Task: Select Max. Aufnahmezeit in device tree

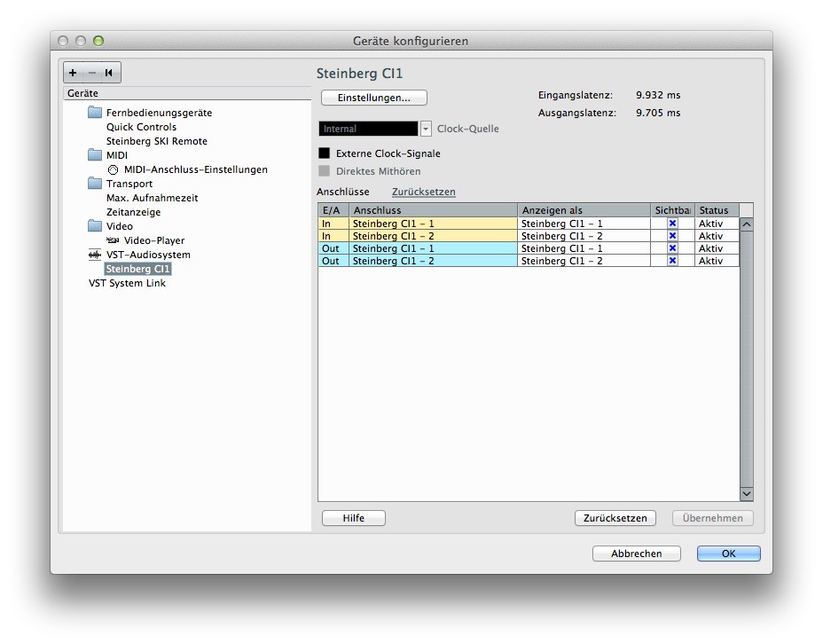Action: click(153, 197)
